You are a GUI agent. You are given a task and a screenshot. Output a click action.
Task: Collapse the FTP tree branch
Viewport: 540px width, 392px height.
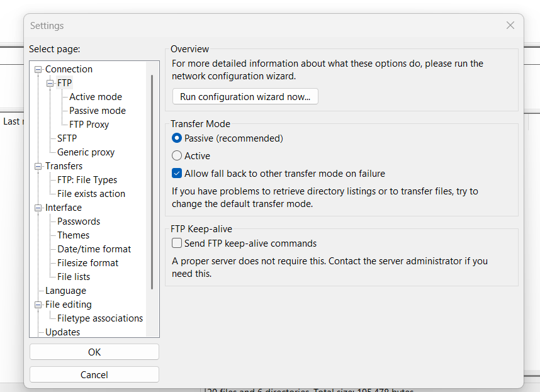click(x=50, y=82)
